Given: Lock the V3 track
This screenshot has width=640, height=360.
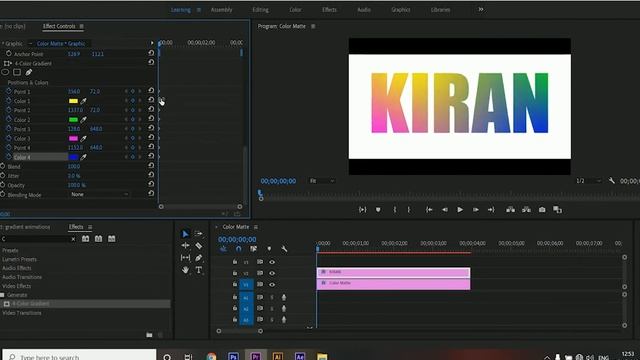Looking at the screenshot, I should click(x=235, y=262).
